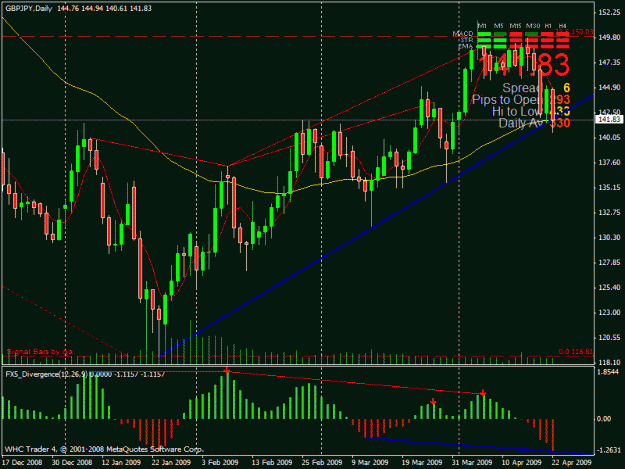The height and width of the screenshot is (469, 625).
Task: Click the H4 timeframe header in signal bars
Action: click(x=562, y=26)
